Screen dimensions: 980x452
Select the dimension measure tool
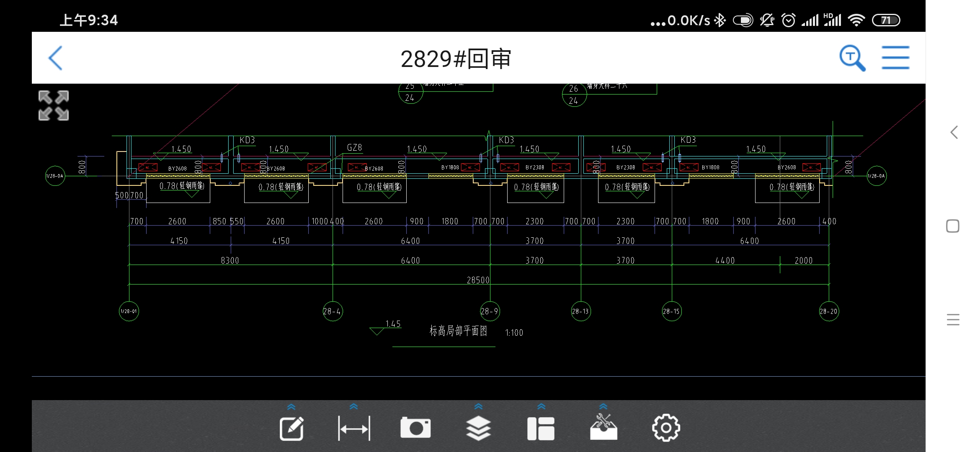click(x=354, y=429)
